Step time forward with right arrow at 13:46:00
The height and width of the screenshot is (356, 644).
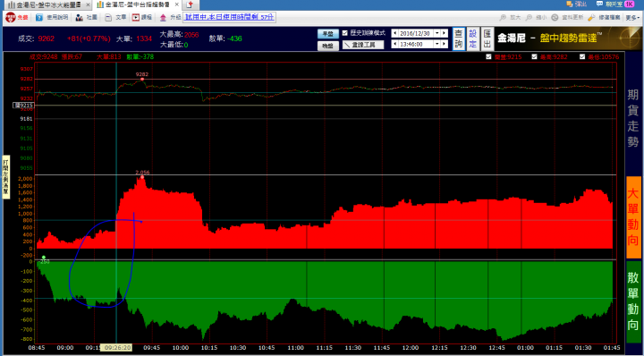pos(445,44)
